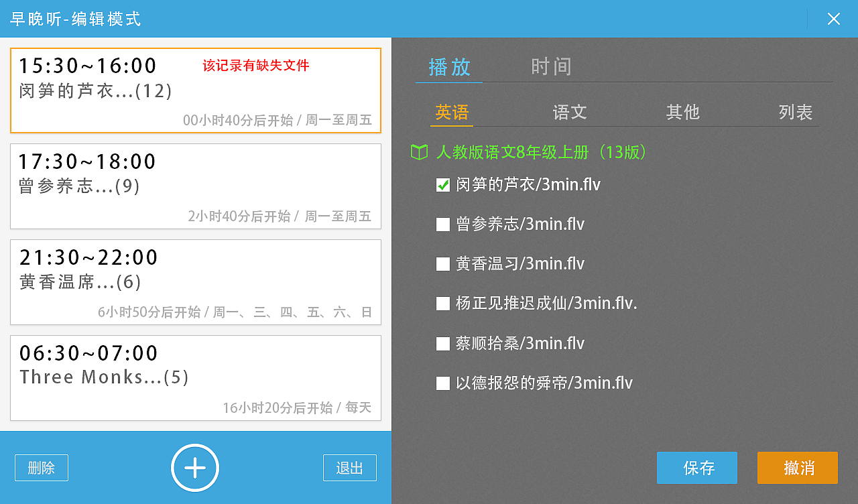The width and height of the screenshot is (858, 504).
Task: Click the 人教版语文8年级上册（13版） heading
Action: pos(542,152)
